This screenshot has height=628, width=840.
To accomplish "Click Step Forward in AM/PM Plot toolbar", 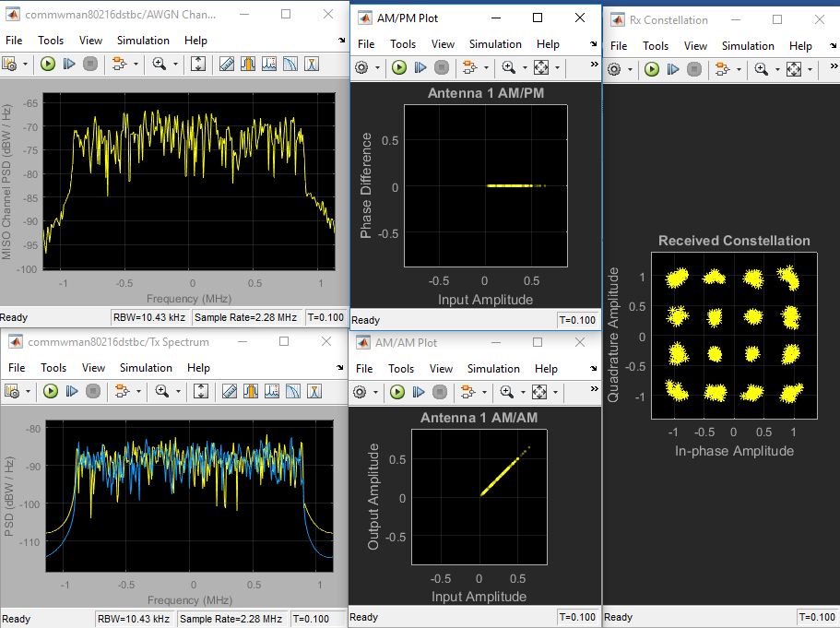I will coord(420,68).
